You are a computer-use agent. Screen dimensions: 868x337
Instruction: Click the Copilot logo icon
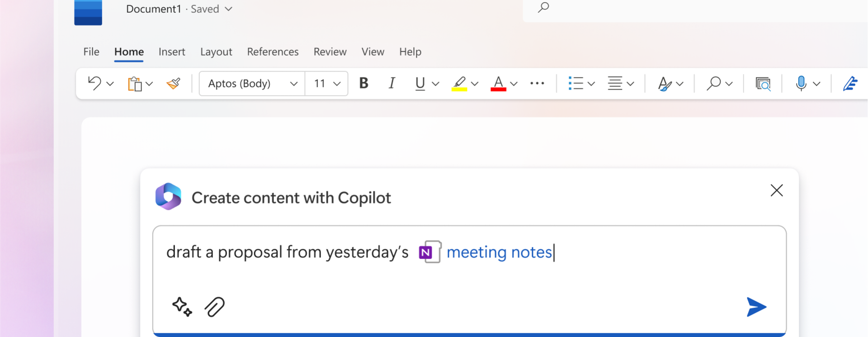click(168, 197)
